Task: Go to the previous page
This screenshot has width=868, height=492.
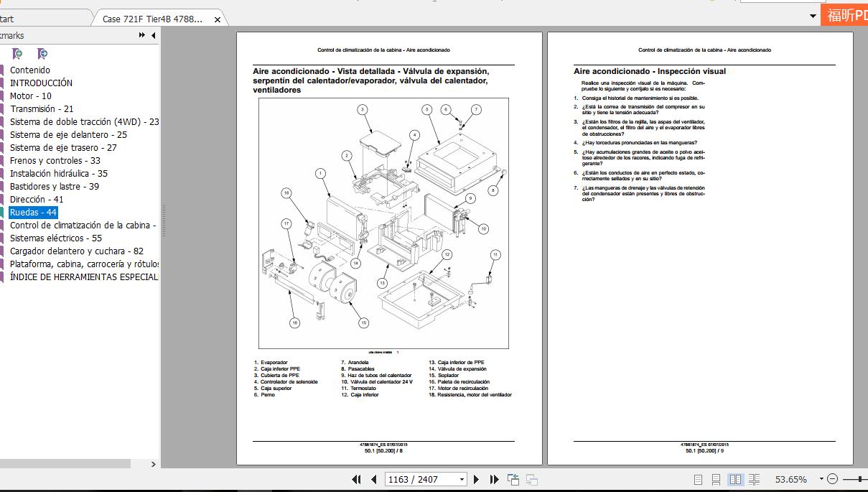Action: tap(373, 479)
